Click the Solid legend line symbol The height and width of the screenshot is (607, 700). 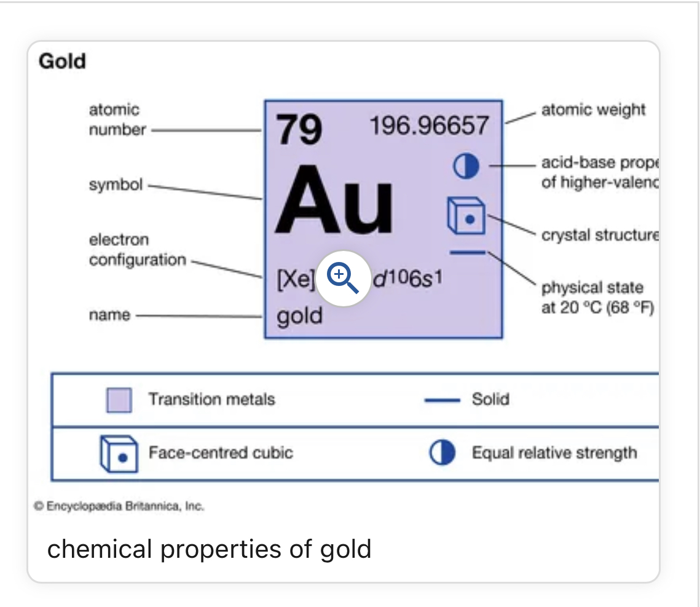tap(442, 400)
